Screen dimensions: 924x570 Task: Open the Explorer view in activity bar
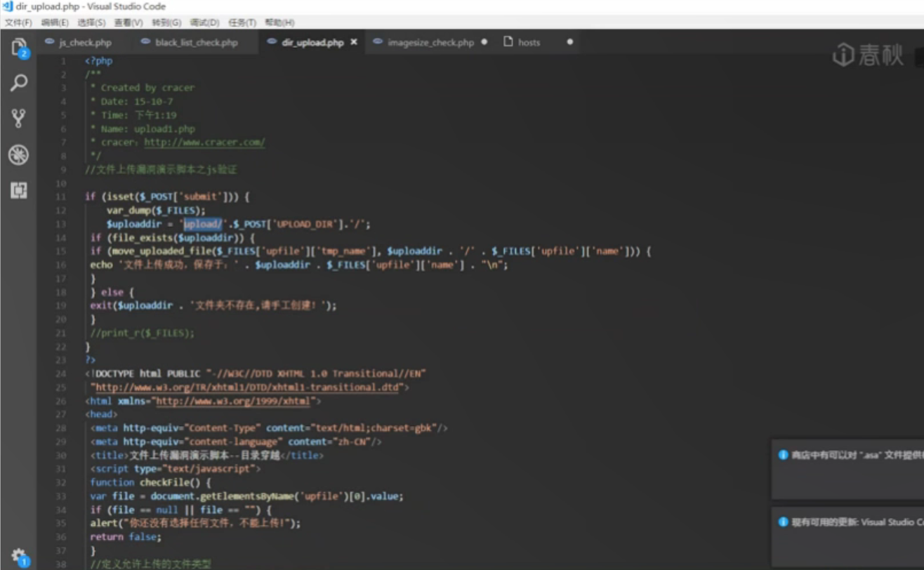click(x=19, y=48)
